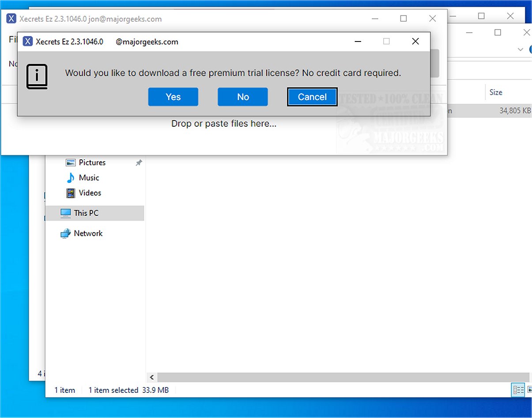Click the Videos filmstrip icon

click(x=71, y=193)
